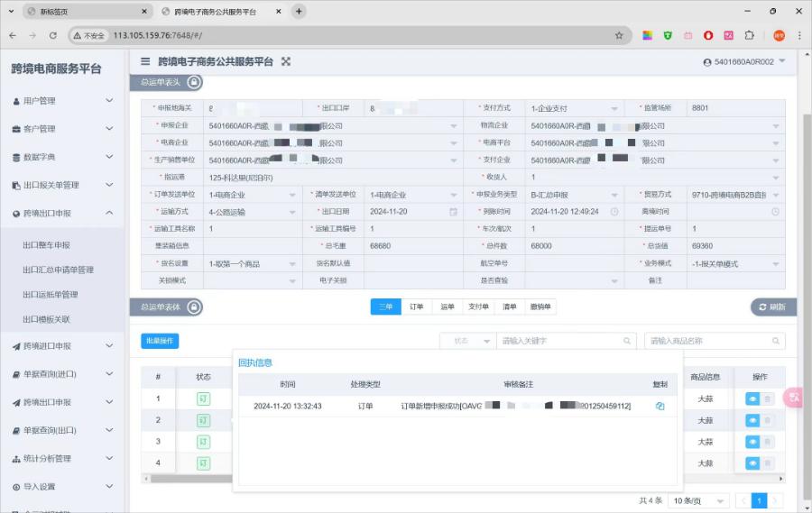Click the fullscreen expand icon in header

pos(286,61)
